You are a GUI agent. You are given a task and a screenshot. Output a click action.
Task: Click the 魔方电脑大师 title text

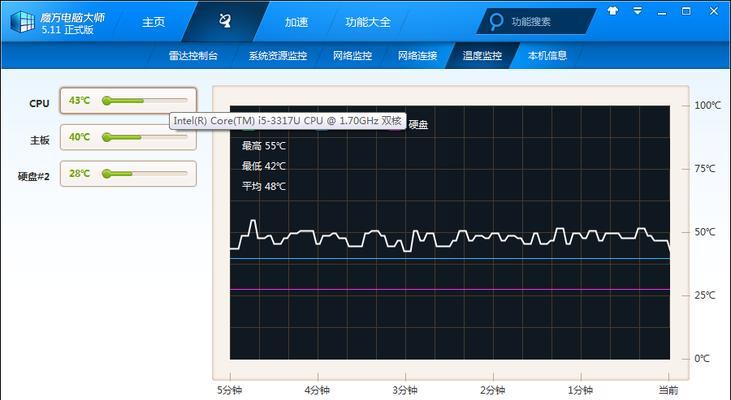click(x=73, y=18)
